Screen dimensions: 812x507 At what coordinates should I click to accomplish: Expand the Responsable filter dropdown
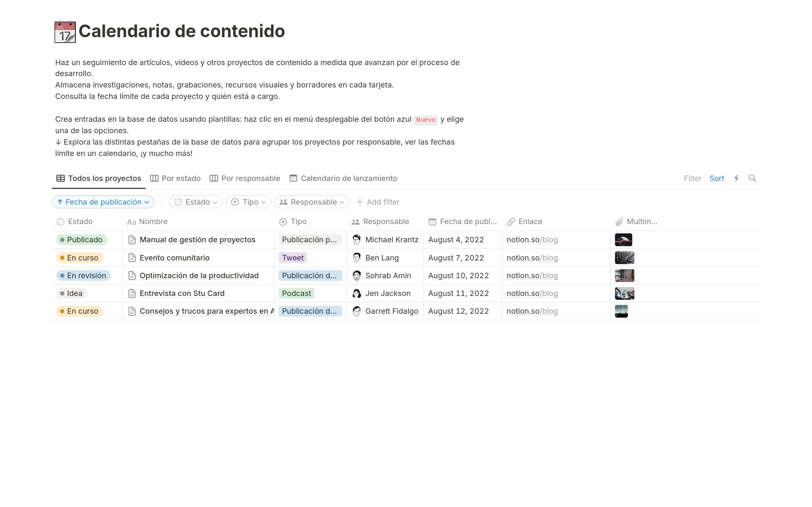(x=312, y=202)
